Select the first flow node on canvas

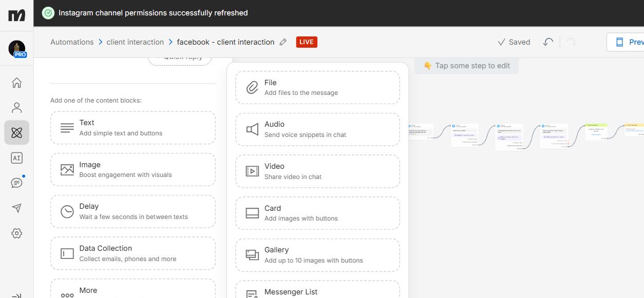tap(421, 131)
